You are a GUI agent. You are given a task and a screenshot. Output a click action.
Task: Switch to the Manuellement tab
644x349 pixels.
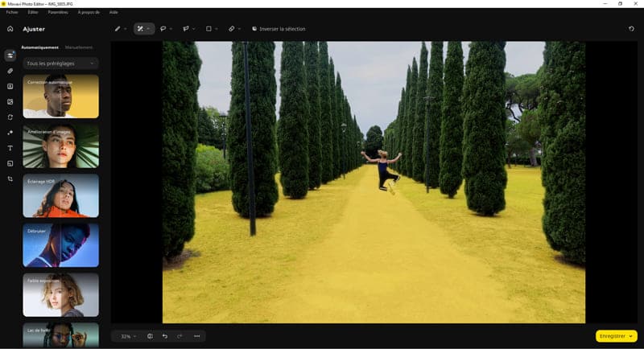[x=79, y=47]
